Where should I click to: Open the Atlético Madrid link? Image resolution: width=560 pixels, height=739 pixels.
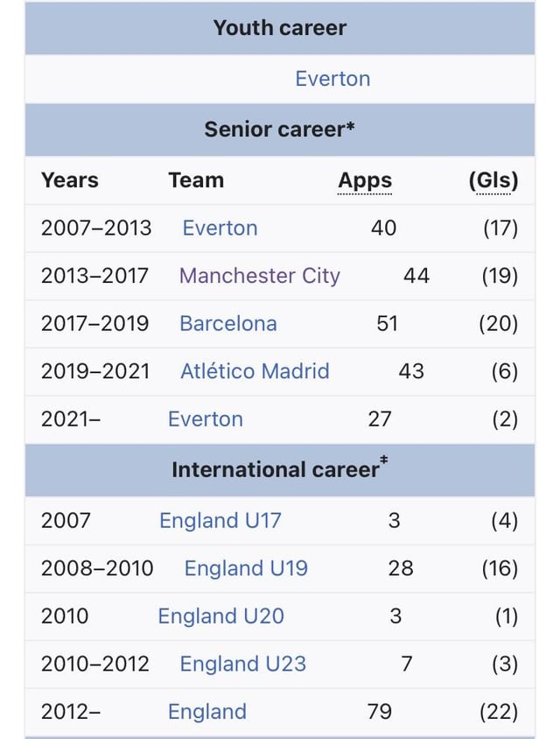coord(255,371)
